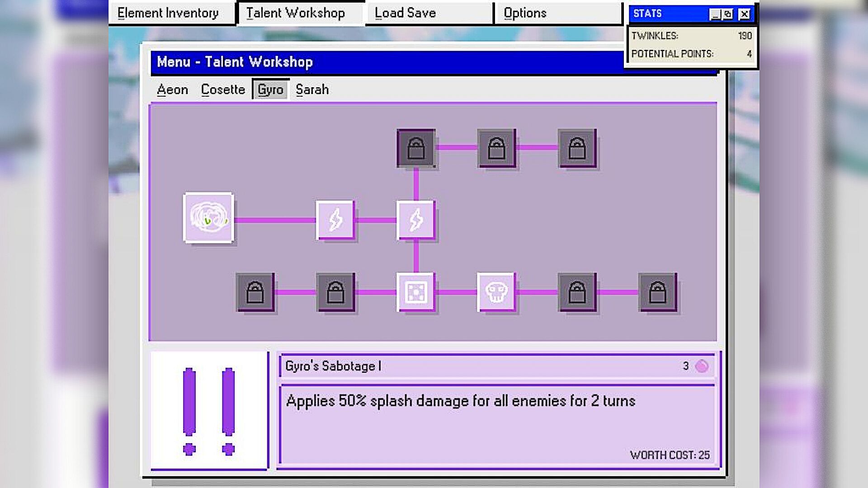The width and height of the screenshot is (868, 488).
Task: Click Gyro's portrait node in talent tree
Action: 208,218
